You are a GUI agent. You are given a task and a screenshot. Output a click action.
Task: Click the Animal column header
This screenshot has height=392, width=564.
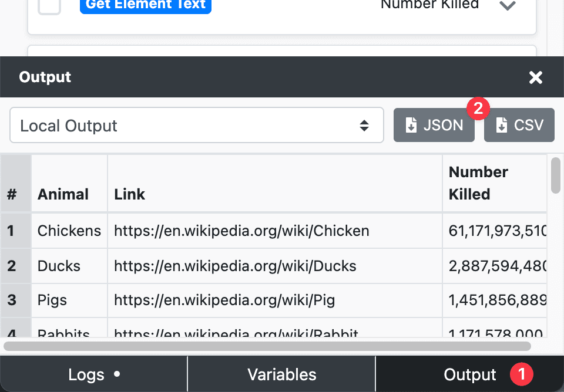tap(63, 194)
